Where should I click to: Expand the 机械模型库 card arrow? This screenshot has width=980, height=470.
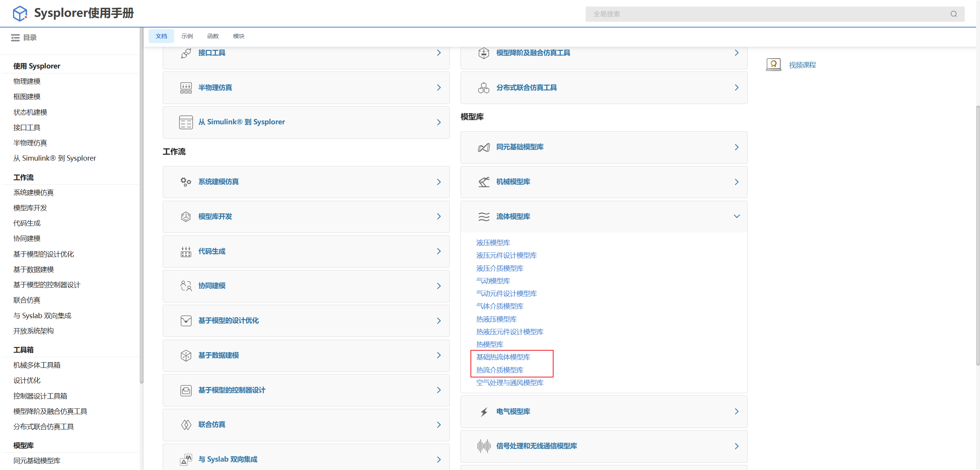click(737, 182)
